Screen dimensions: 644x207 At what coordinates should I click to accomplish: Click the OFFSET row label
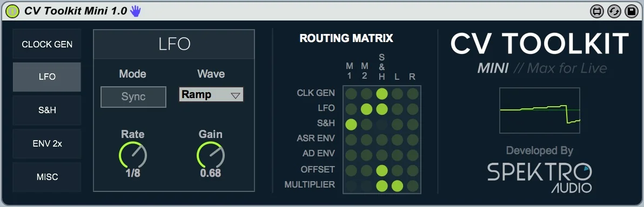click(x=318, y=169)
